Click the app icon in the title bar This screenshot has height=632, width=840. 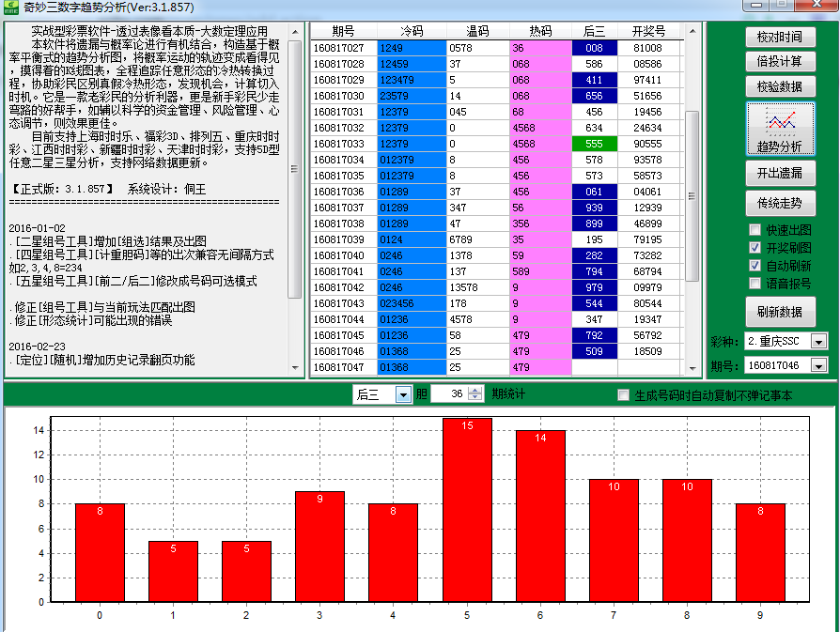10,7
